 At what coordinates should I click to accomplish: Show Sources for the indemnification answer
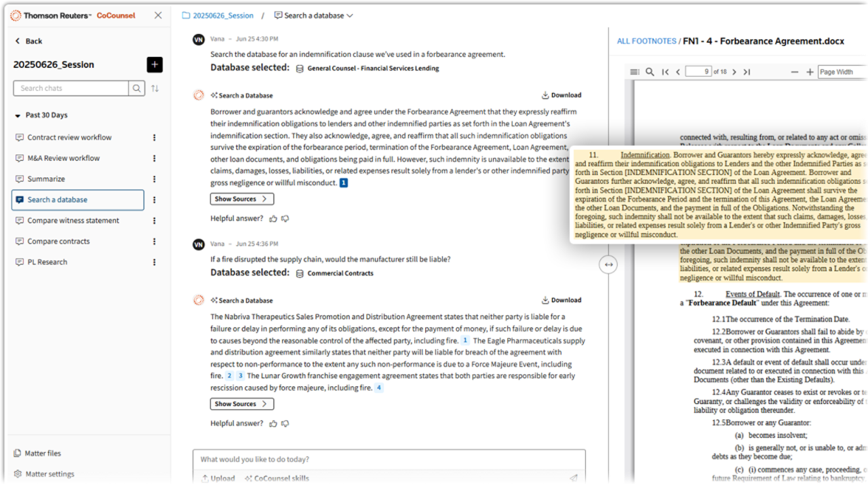(x=242, y=199)
